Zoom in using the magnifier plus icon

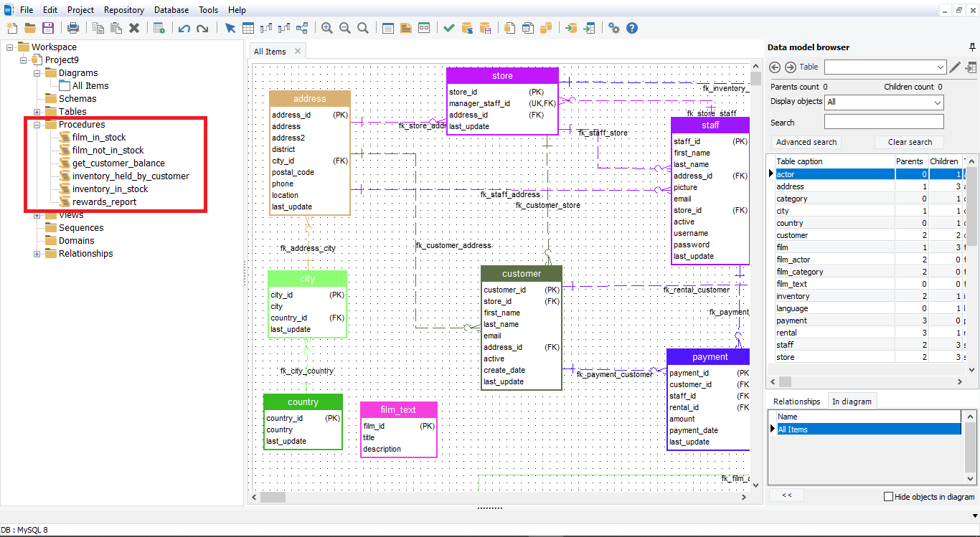[x=327, y=28]
